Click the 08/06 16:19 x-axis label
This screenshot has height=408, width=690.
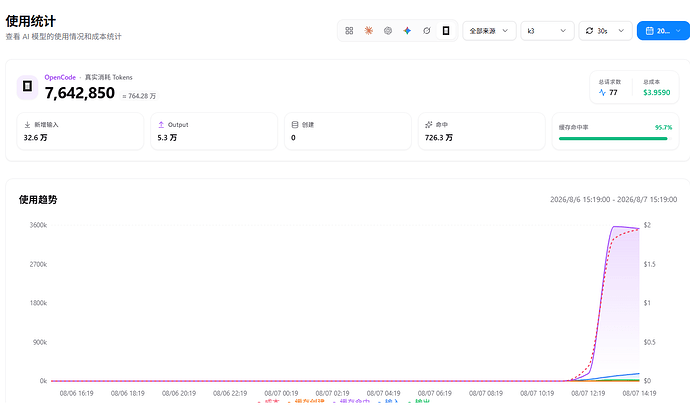(x=77, y=393)
